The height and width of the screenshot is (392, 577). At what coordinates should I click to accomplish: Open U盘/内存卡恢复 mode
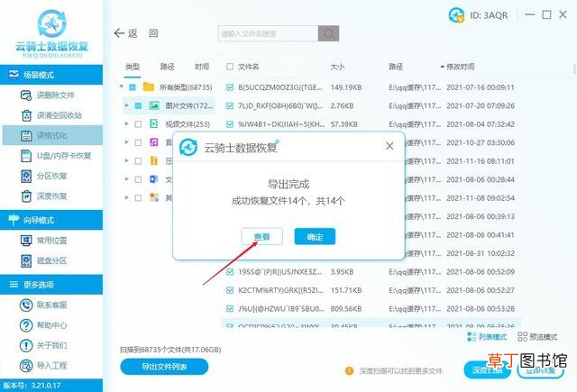pyautogui.click(x=55, y=156)
